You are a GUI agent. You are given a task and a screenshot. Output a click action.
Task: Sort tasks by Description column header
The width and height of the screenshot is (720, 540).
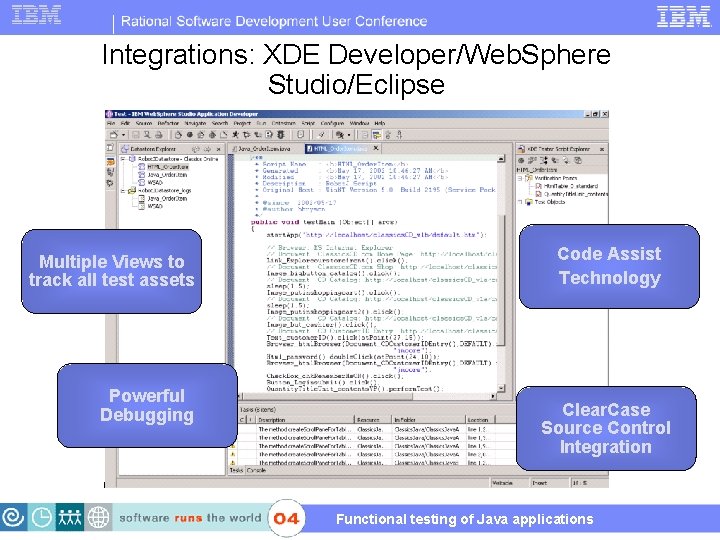(304, 420)
